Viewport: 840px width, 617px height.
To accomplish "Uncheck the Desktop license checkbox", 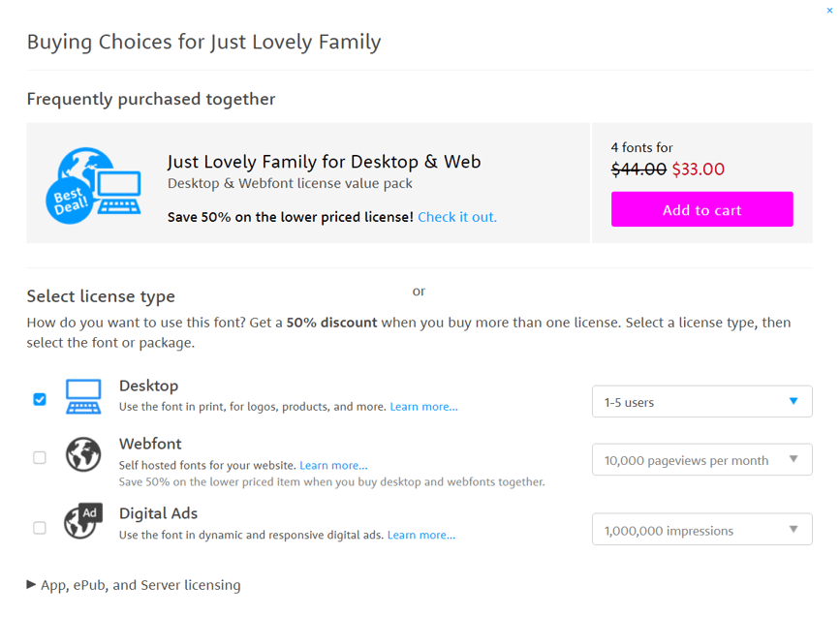I will point(40,399).
